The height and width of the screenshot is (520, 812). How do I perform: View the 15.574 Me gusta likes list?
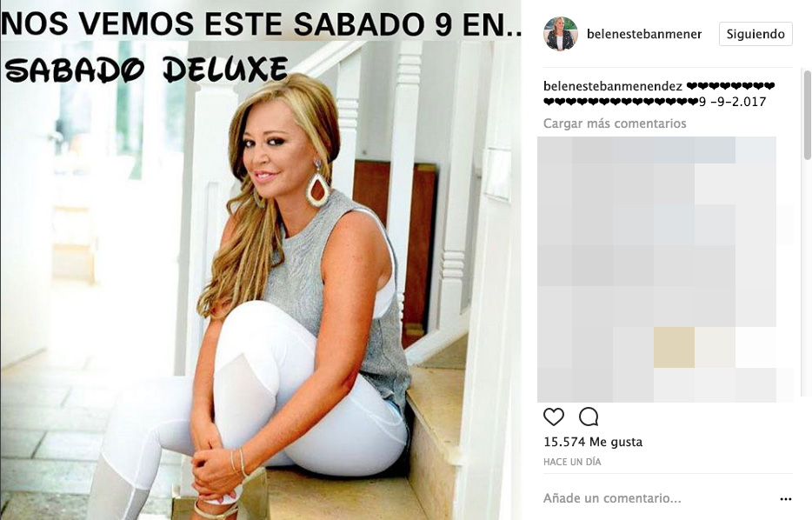click(593, 442)
